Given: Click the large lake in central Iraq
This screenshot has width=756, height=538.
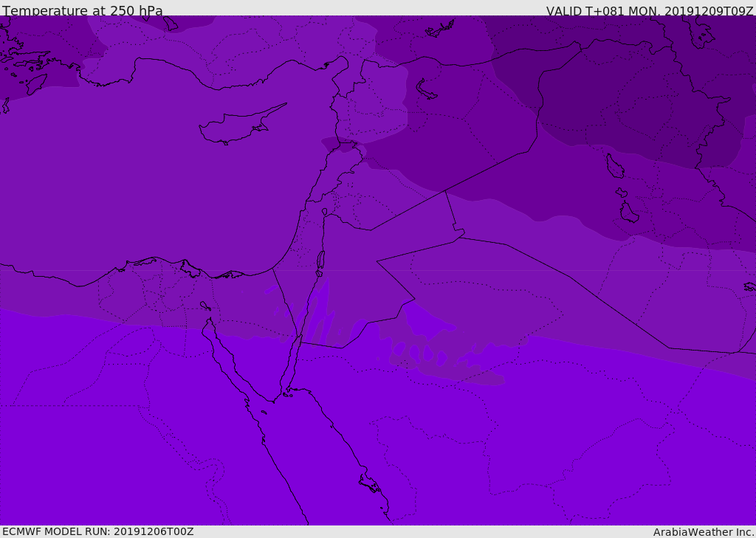Looking at the screenshot, I should point(615,167).
